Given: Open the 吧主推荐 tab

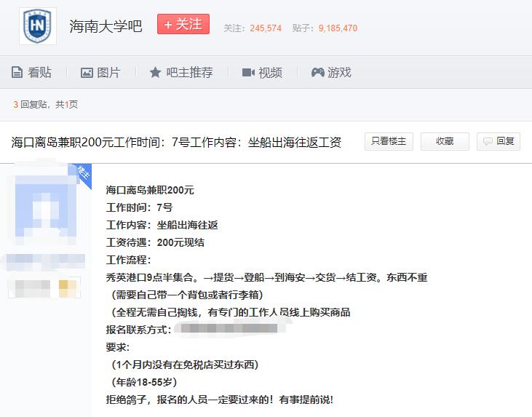Looking at the screenshot, I should tap(181, 72).
